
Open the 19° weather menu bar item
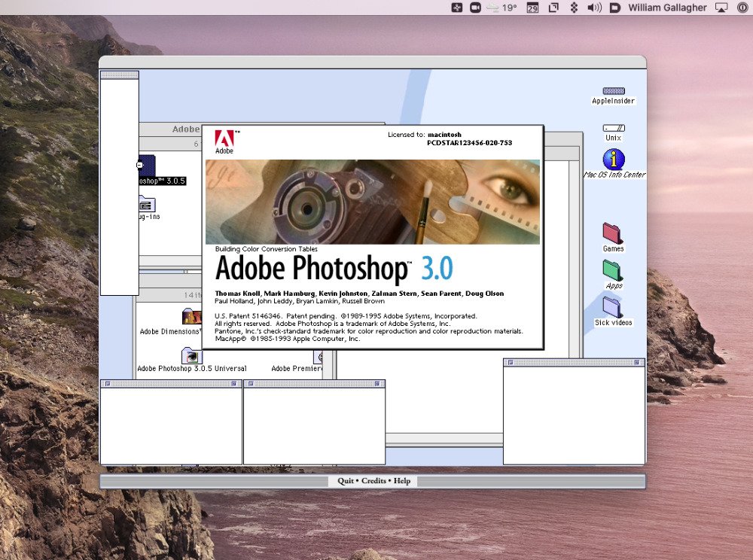tap(501, 8)
